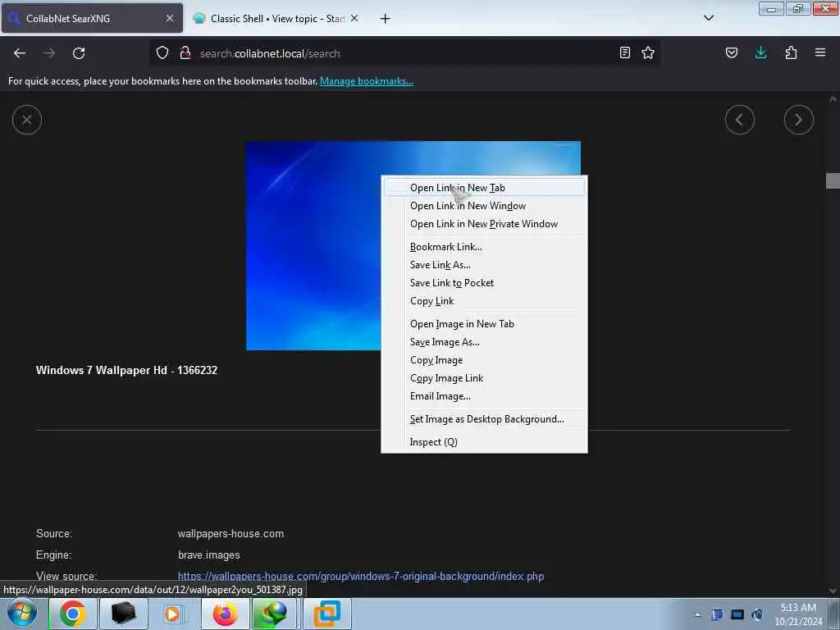Show downloads panel via the download arrow

click(760, 52)
